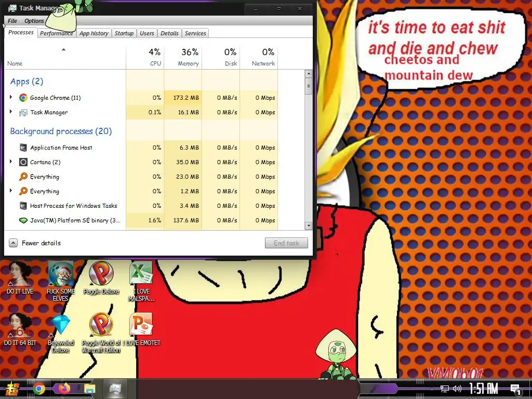Click the scrollbar up arrow

309,74
